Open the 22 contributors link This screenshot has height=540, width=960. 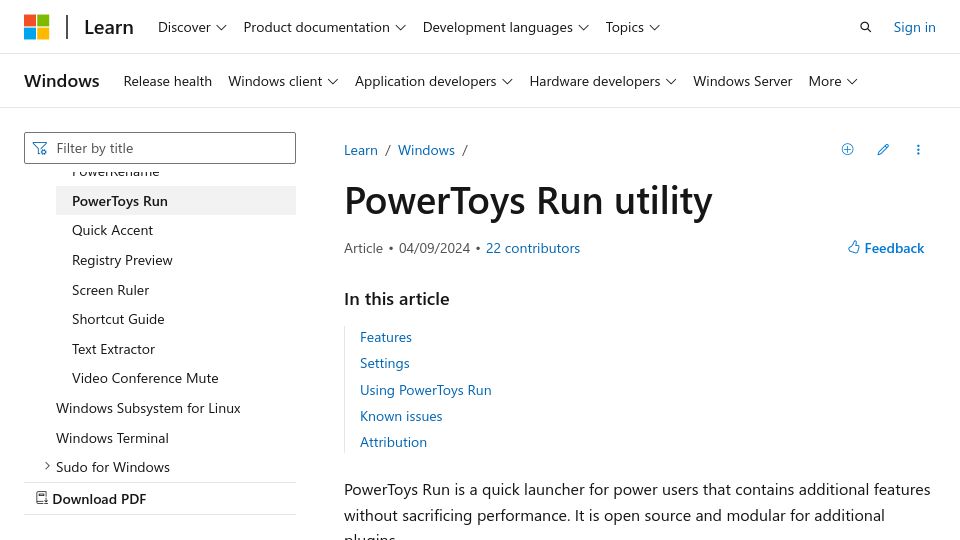(533, 248)
